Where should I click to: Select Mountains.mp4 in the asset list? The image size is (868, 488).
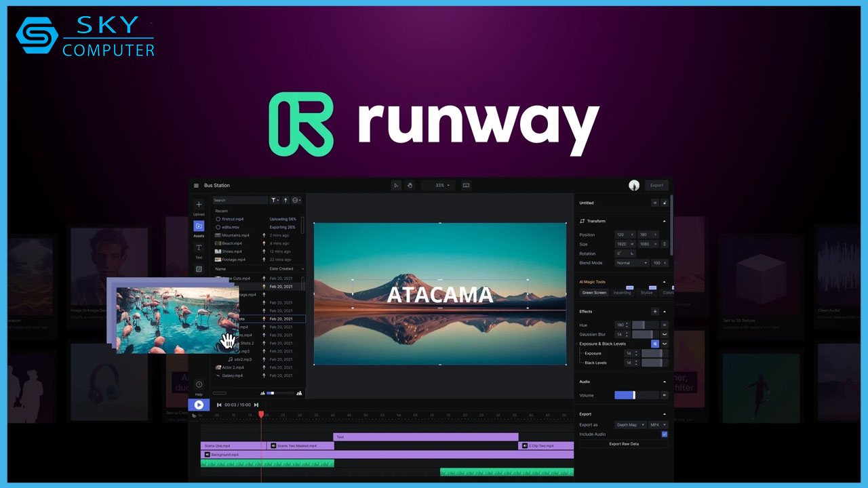[x=235, y=235]
